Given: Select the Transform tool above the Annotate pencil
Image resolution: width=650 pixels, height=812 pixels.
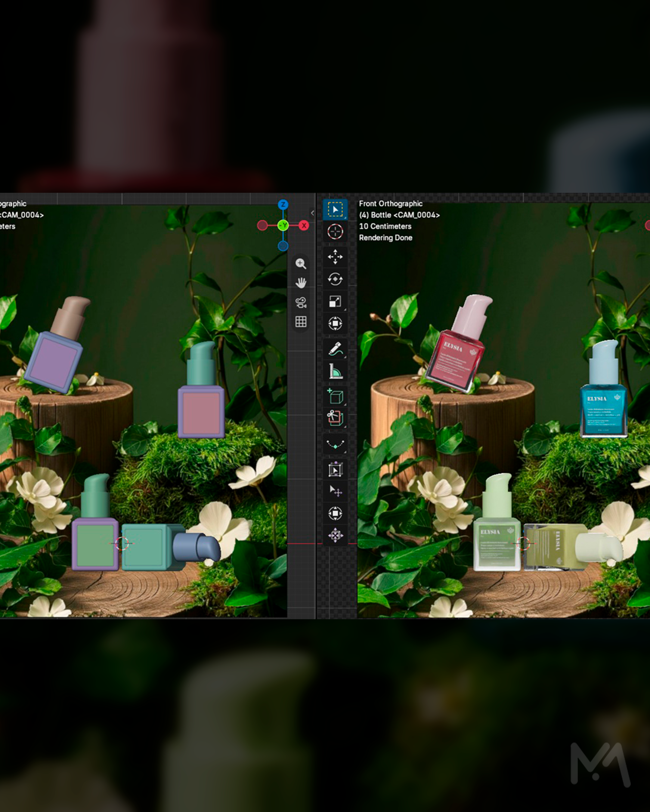Looking at the screenshot, I should [x=335, y=324].
